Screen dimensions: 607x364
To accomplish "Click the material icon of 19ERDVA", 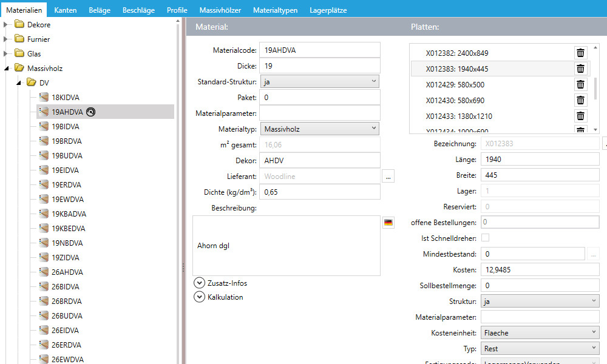I will coord(44,184).
